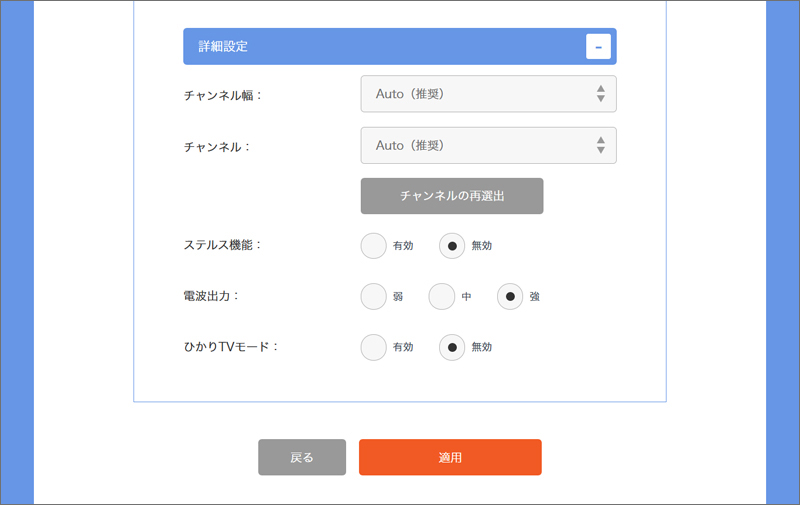Viewport: 800px width, 505px height.
Task: Set 電波出力 to 弱
Action: [x=373, y=296]
